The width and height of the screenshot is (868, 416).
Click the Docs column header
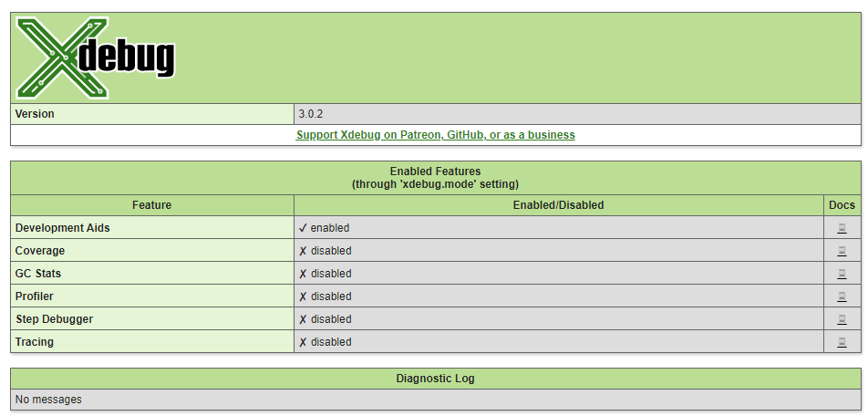[842, 205]
